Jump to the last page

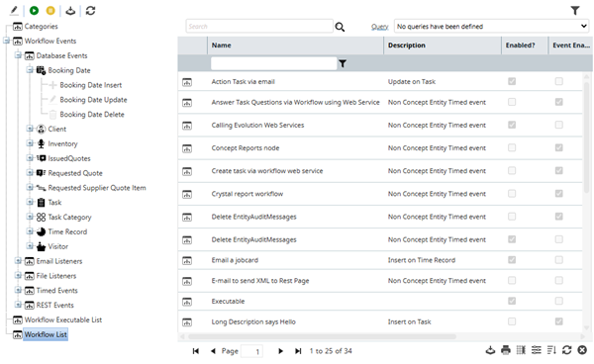[x=298, y=351]
